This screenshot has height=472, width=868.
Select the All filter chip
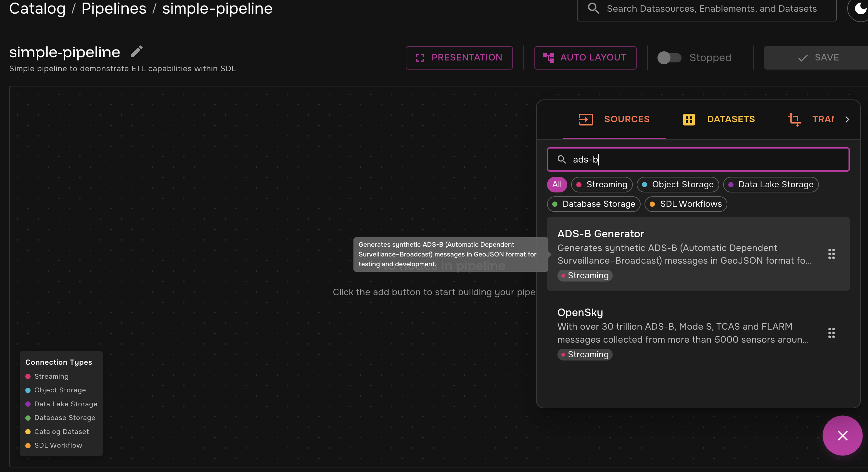pos(557,184)
